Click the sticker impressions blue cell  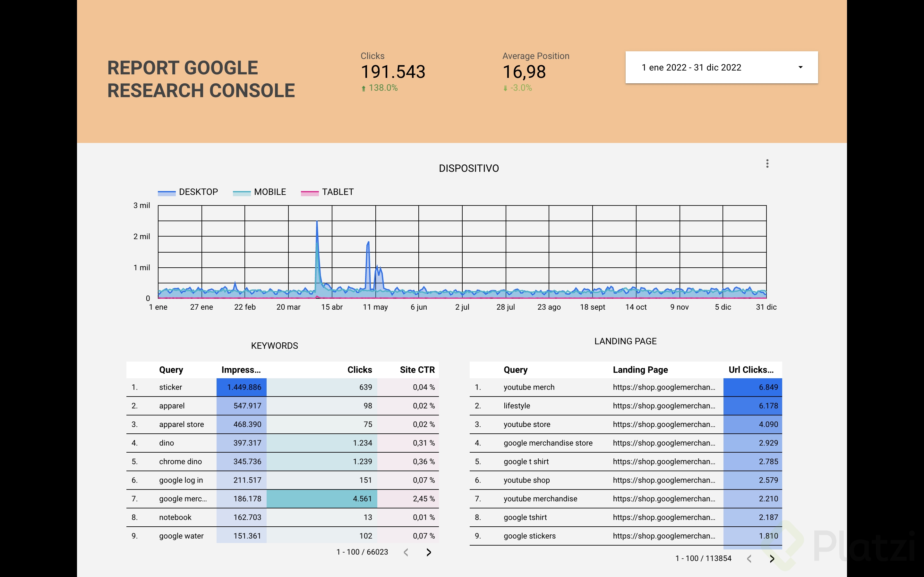[x=241, y=387]
